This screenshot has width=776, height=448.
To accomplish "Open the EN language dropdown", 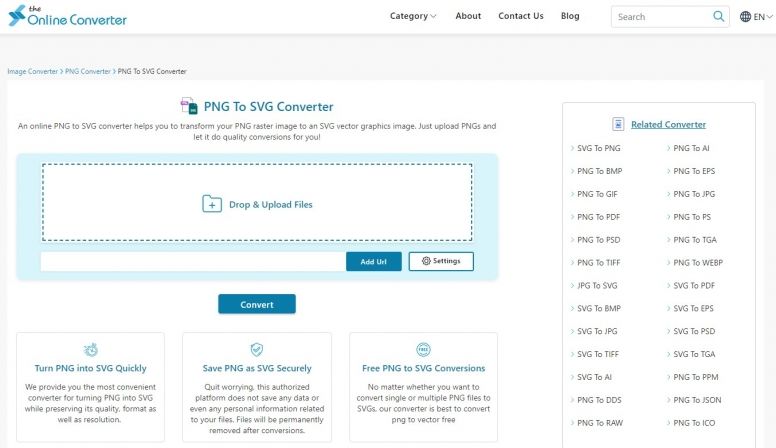I will (762, 16).
